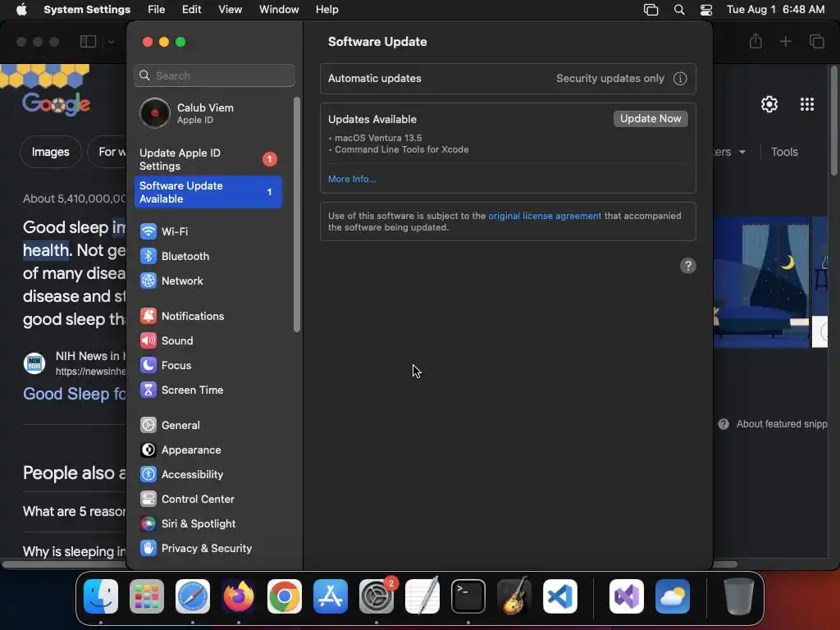
Task: Open Control Center in menu bar
Action: click(706, 10)
